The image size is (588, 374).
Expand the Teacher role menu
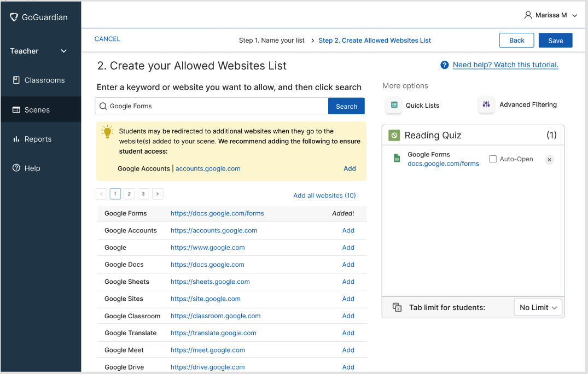(x=38, y=51)
